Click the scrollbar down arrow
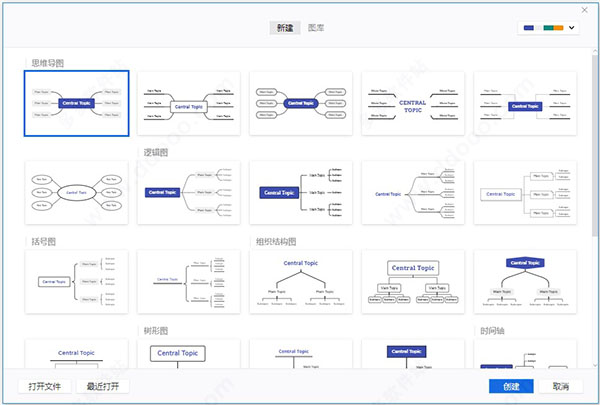 pos(595,365)
